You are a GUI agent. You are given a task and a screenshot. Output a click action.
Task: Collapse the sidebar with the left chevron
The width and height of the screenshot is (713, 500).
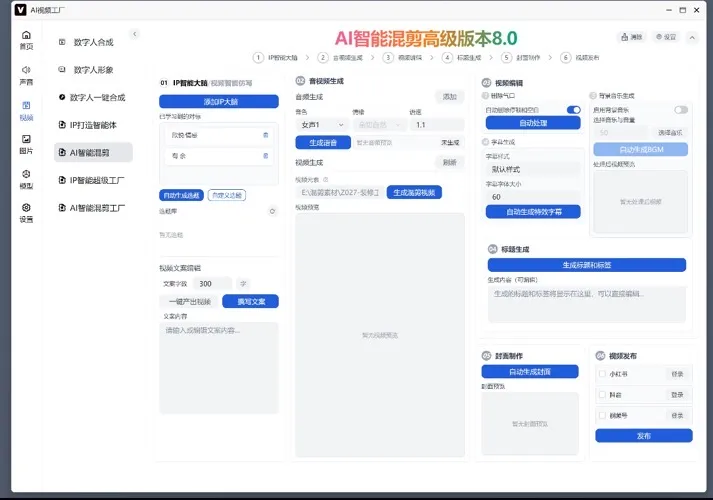coord(135,34)
